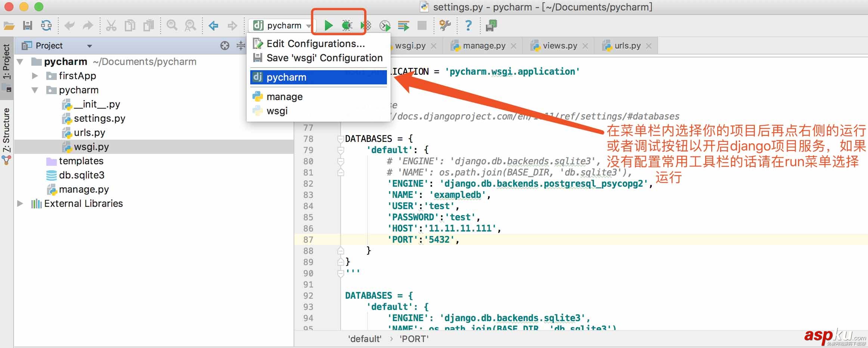
Task: Open the search magnifier icon in toolbar
Action: (172, 25)
